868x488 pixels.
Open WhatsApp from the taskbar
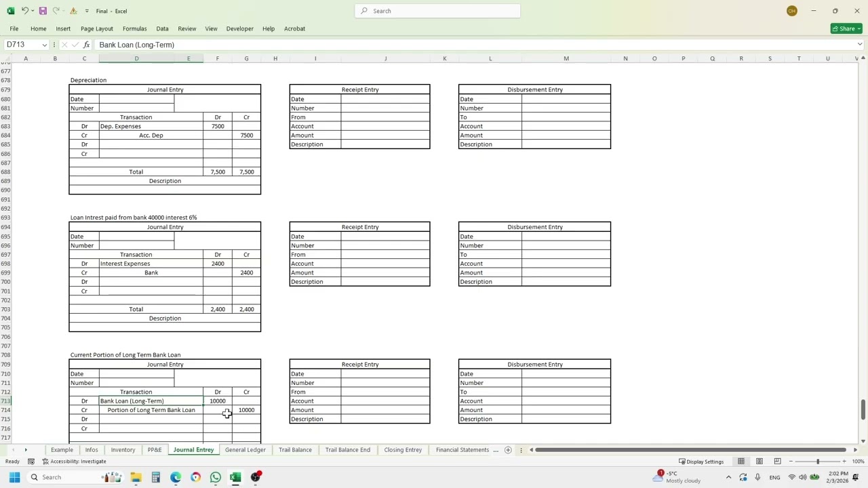[216, 477]
